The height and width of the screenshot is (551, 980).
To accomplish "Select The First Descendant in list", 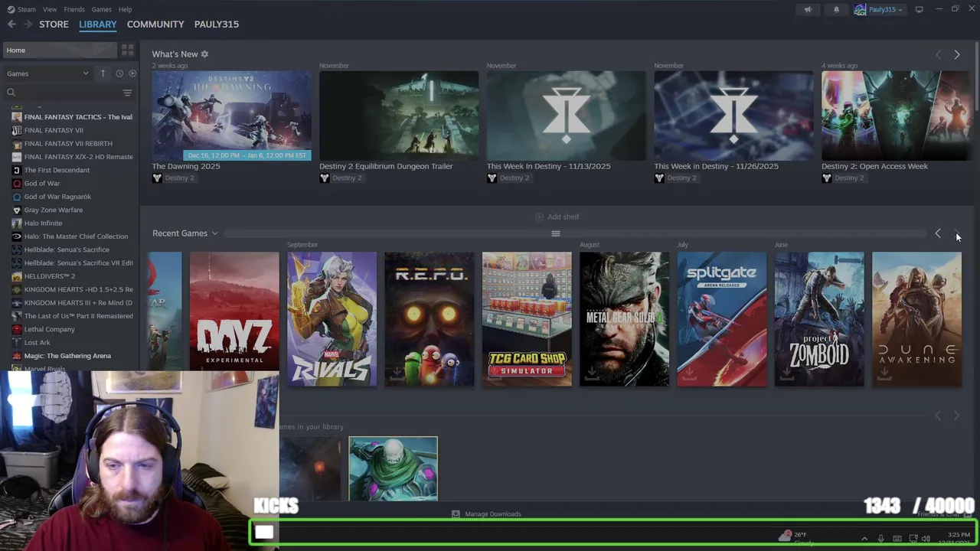I will (x=57, y=171).
